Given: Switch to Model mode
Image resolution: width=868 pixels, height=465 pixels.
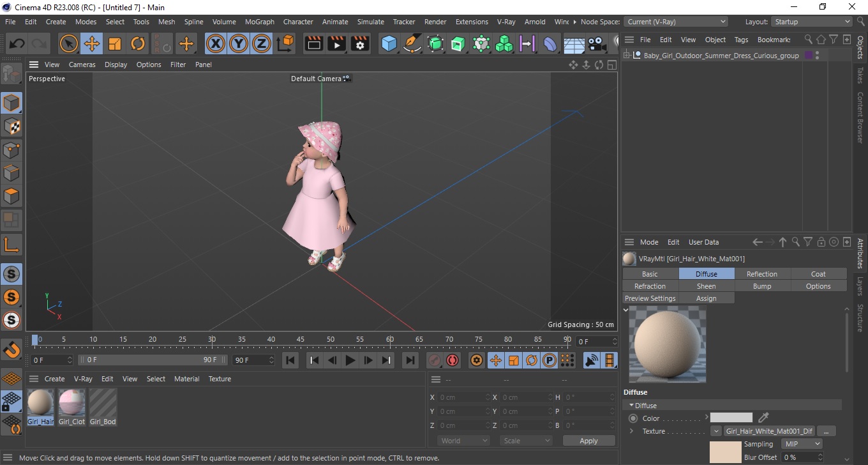Looking at the screenshot, I should (11, 103).
